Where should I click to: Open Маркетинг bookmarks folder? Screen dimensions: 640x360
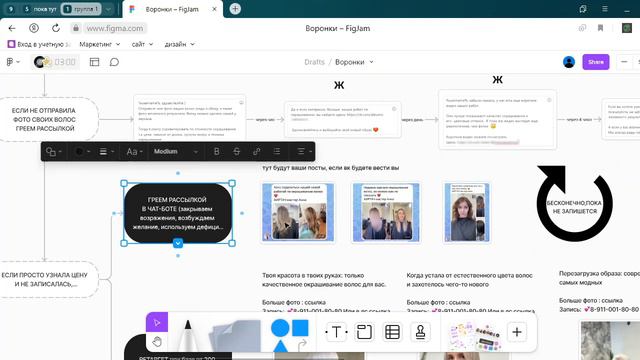click(100, 44)
